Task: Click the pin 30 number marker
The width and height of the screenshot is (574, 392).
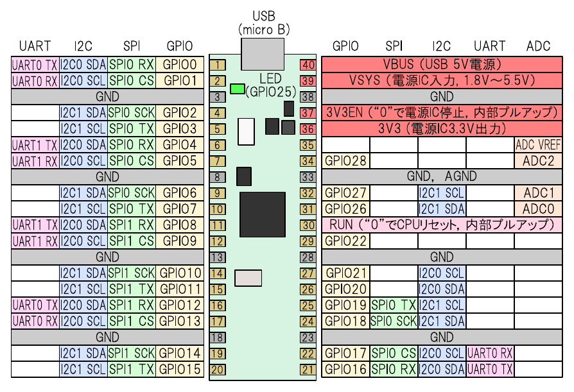Action: point(308,225)
